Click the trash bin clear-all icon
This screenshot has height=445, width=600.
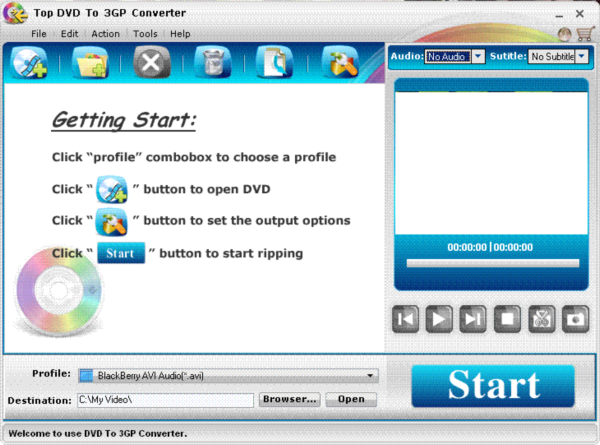click(x=213, y=62)
